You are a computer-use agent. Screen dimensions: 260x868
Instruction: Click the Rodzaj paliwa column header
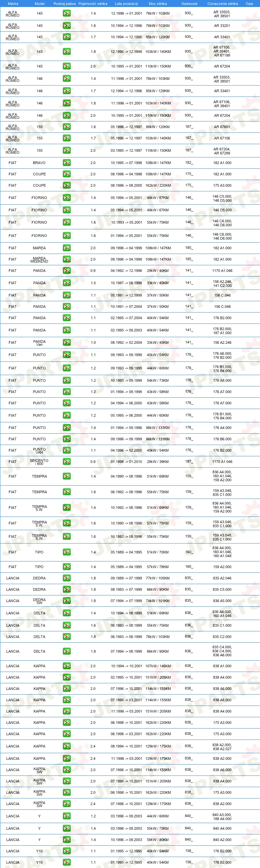click(x=64, y=4)
